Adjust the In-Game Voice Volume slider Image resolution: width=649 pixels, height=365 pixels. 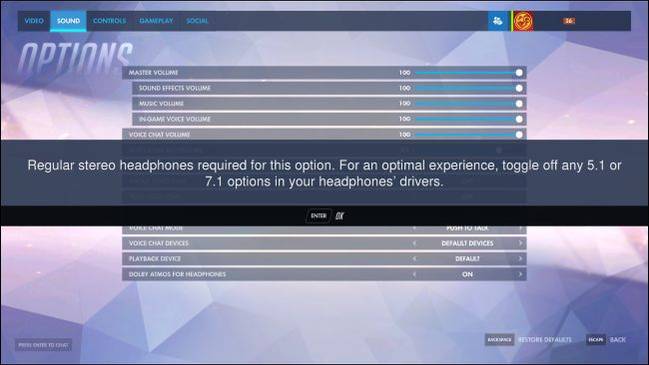click(x=469, y=119)
